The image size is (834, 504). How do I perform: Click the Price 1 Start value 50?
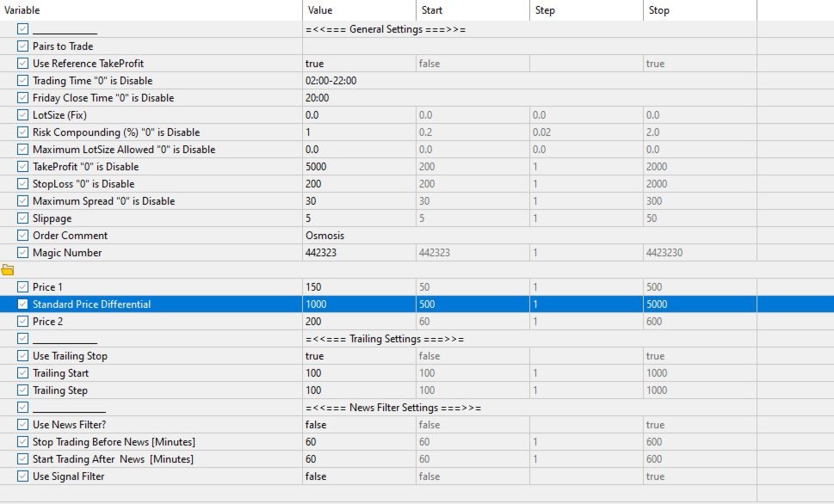424,287
